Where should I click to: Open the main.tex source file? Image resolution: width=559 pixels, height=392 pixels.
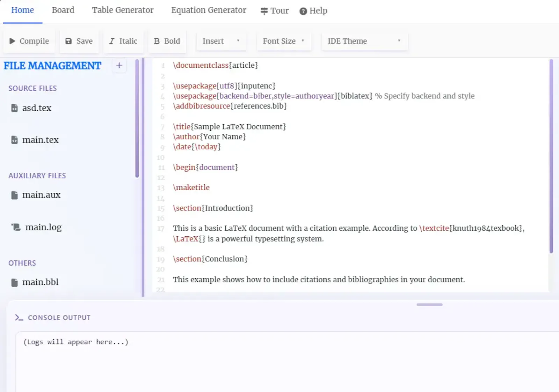(x=40, y=140)
